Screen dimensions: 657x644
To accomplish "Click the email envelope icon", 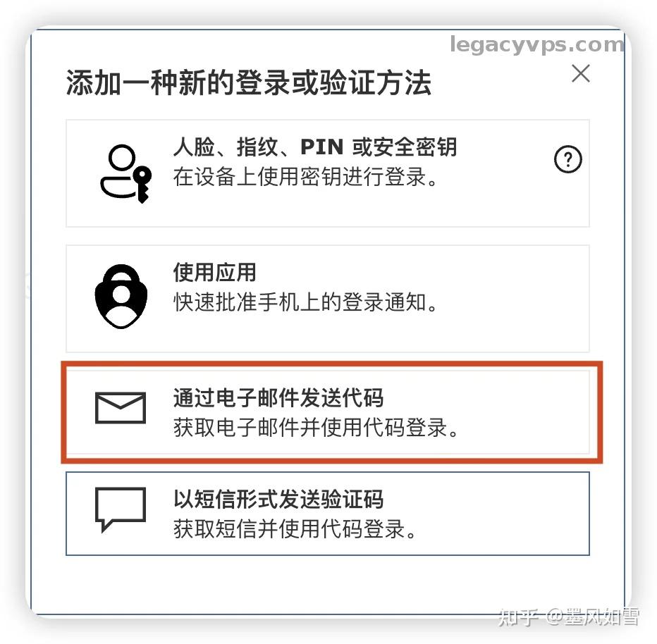I will [x=121, y=408].
